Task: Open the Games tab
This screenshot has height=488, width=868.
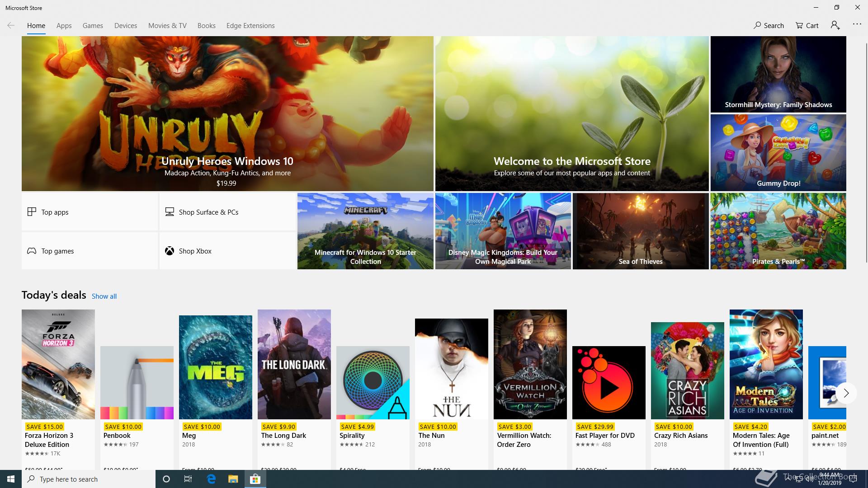Action: [x=93, y=26]
